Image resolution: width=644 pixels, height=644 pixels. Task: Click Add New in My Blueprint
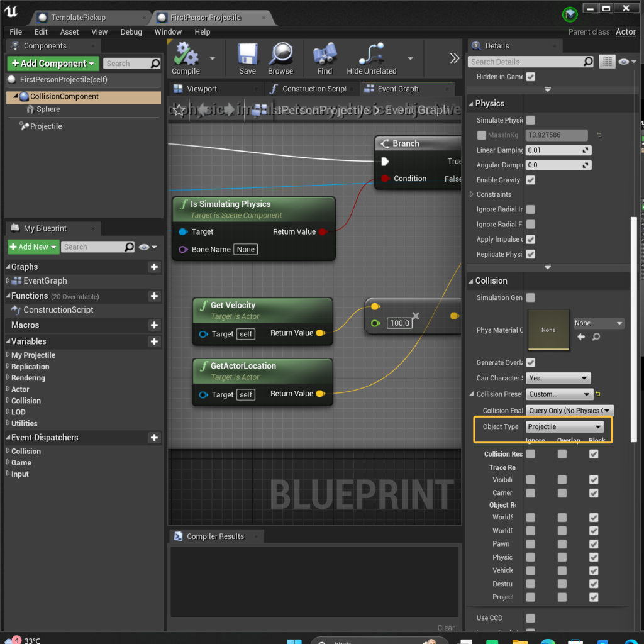tap(33, 247)
